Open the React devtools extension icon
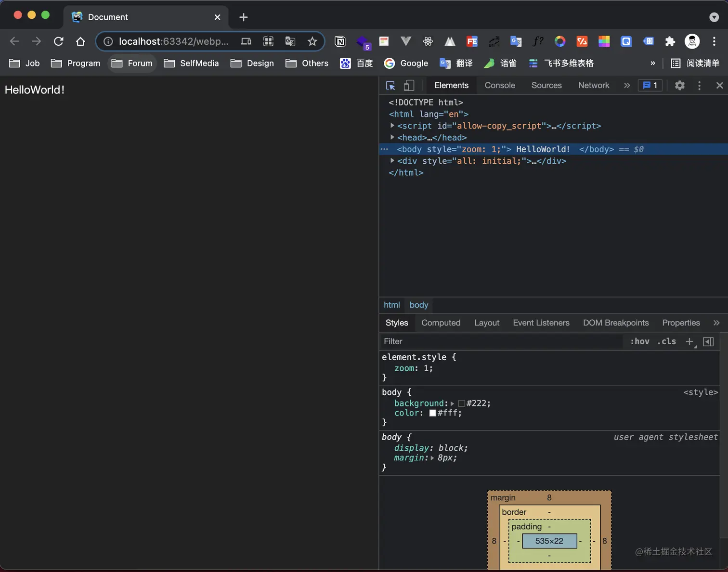Screen dimensions: 728x572 tap(428, 41)
